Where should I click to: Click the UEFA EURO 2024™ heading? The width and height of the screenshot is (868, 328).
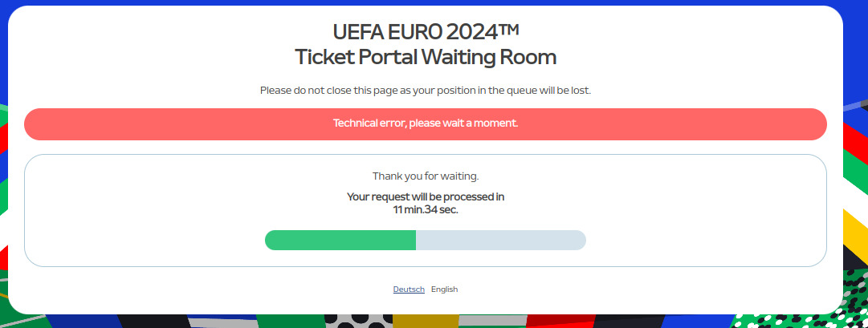[426, 32]
